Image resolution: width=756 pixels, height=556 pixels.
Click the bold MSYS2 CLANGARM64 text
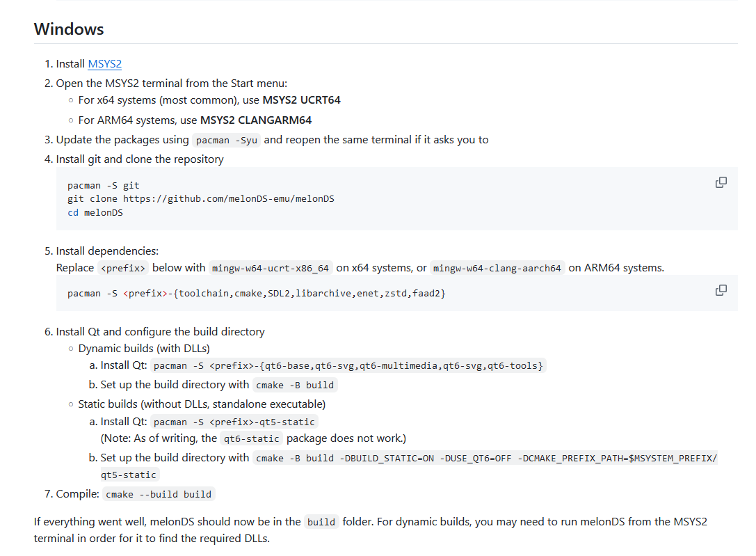[255, 120]
